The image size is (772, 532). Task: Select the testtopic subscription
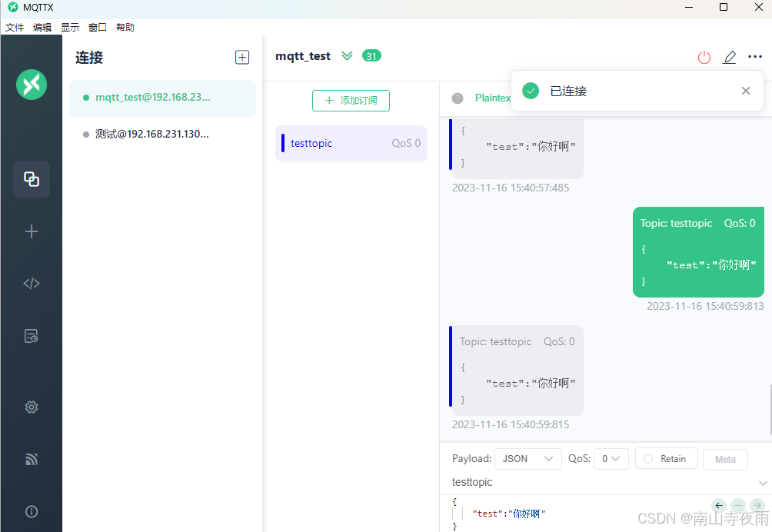351,143
